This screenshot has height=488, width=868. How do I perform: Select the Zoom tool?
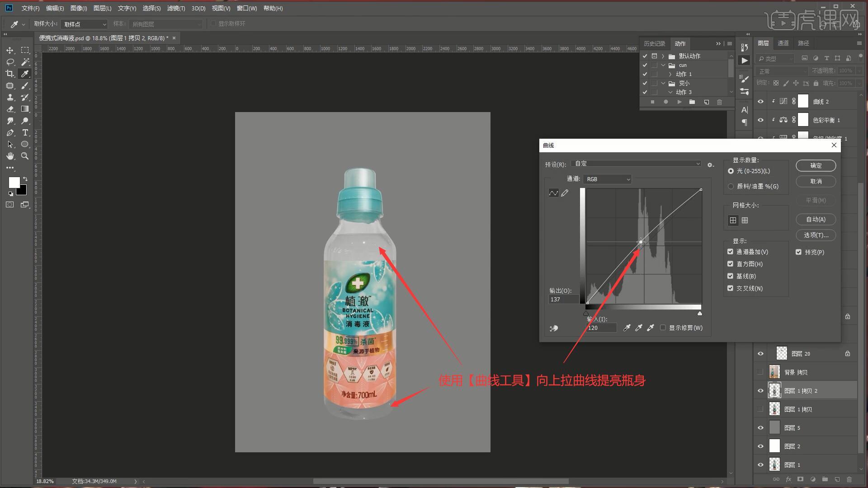click(x=25, y=156)
